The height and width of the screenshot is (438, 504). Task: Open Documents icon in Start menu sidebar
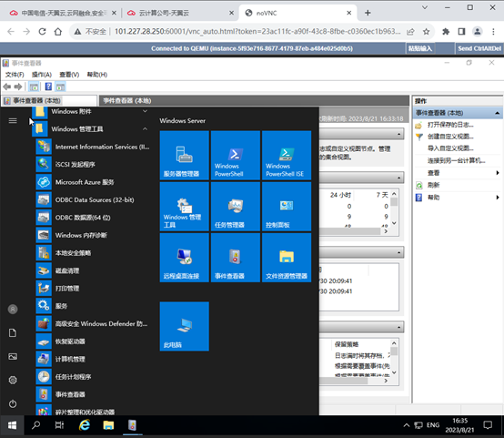(x=13, y=332)
